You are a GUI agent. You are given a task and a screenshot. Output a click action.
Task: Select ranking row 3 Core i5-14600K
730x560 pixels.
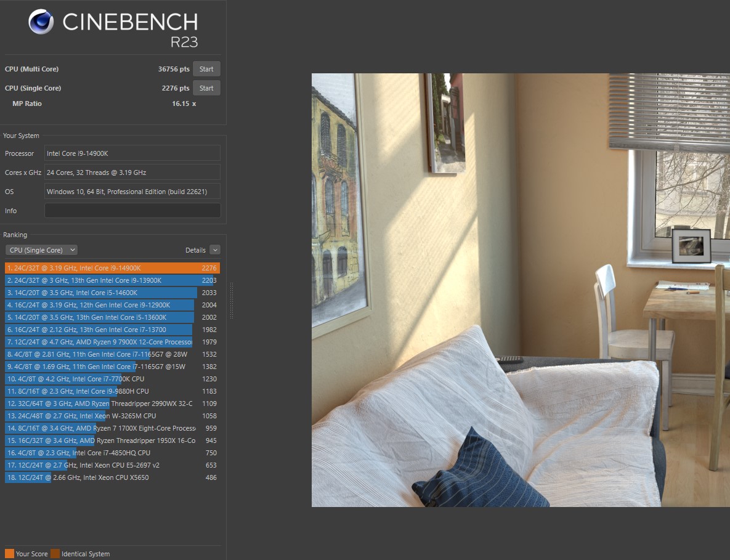[x=112, y=293]
